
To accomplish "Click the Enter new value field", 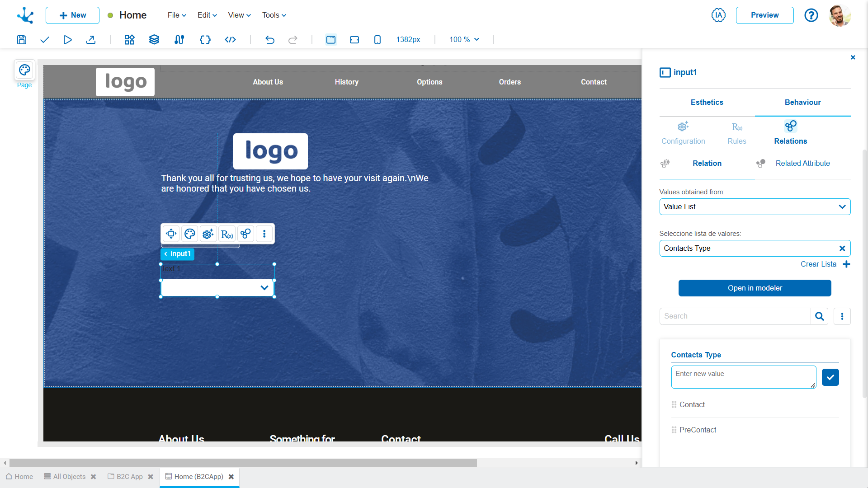I will pyautogui.click(x=743, y=377).
